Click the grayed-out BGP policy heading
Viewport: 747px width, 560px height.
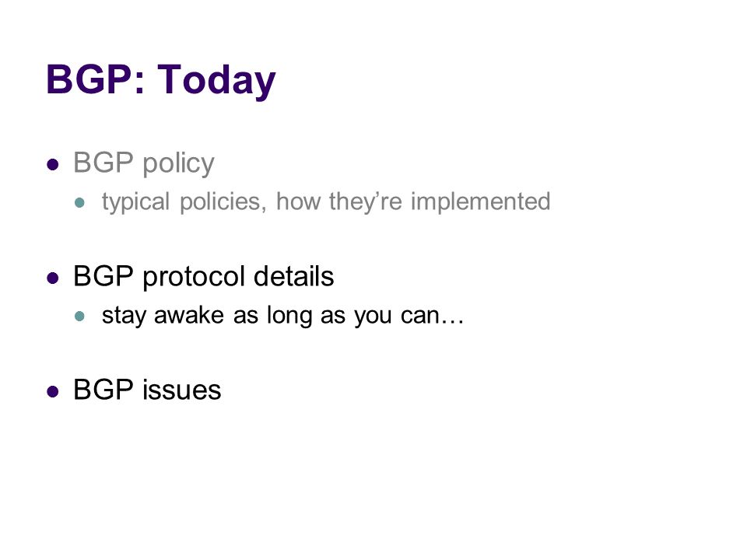click(144, 163)
